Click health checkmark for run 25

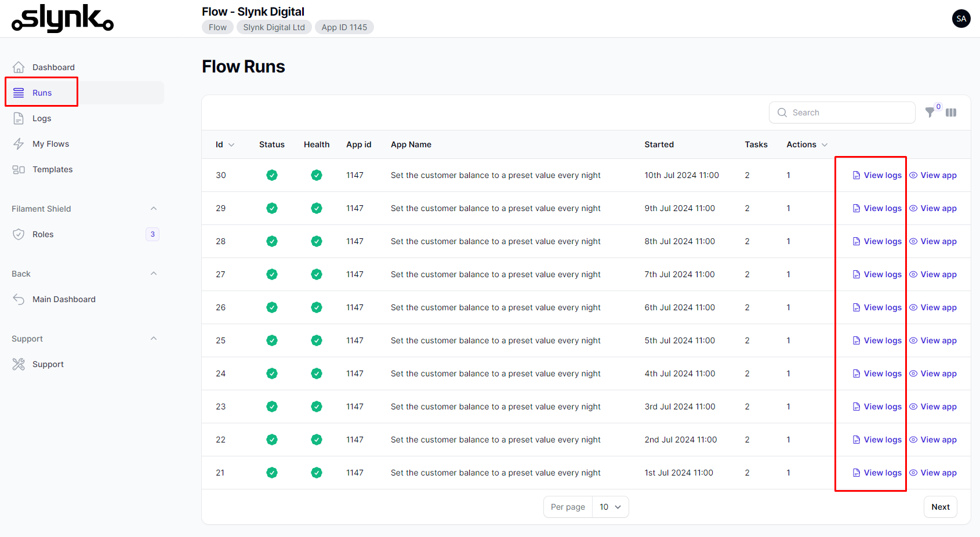pyautogui.click(x=316, y=340)
